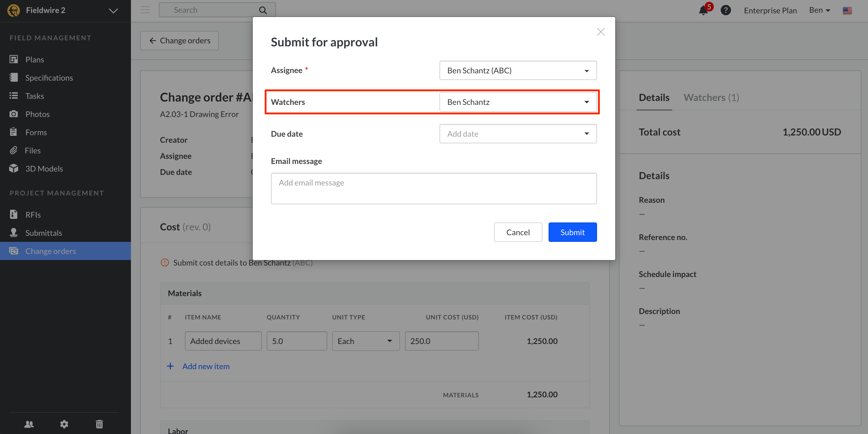This screenshot has width=868, height=434.
Task: Click the blue Submit button
Action: [572, 232]
